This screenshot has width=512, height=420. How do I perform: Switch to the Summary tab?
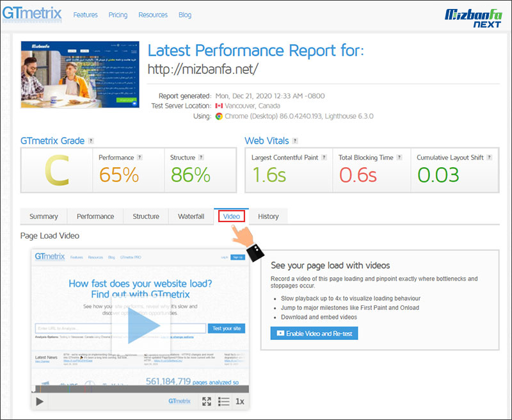click(x=44, y=216)
